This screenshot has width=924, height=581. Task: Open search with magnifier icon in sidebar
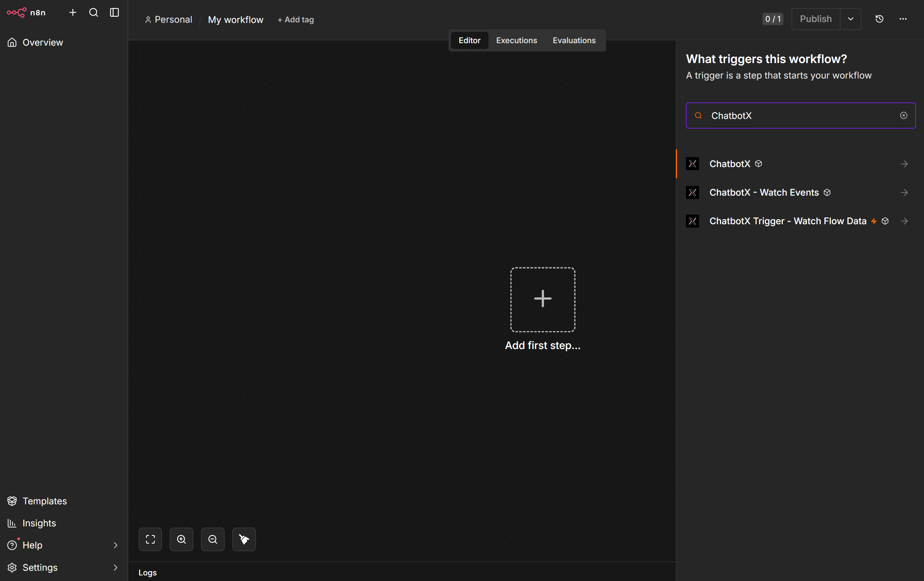[94, 12]
